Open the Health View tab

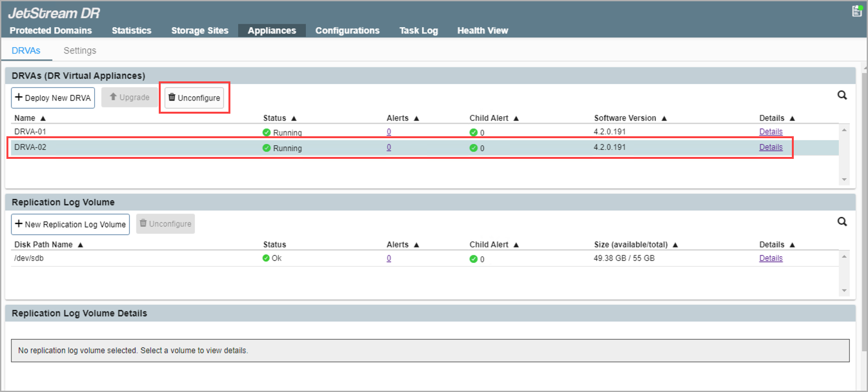[482, 30]
